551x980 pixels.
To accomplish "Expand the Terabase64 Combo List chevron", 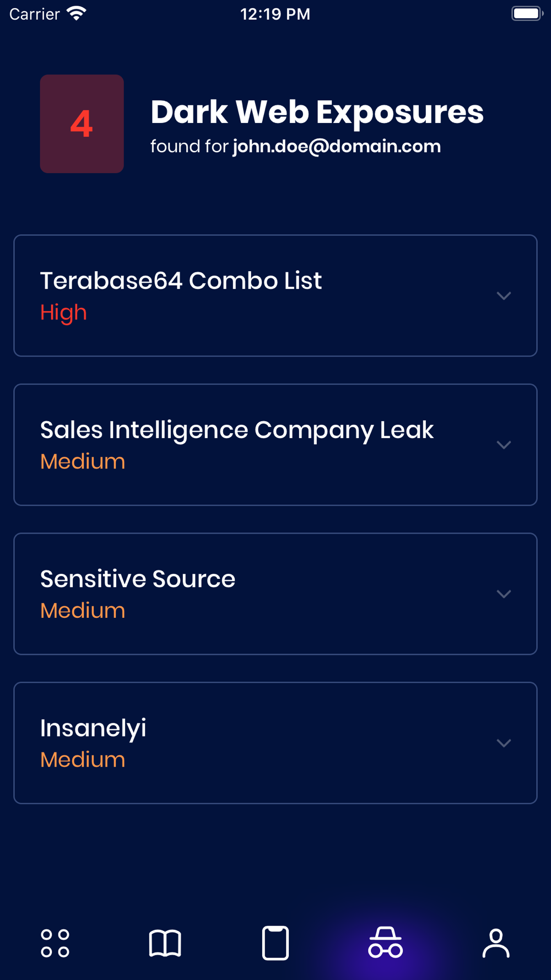I will (504, 296).
